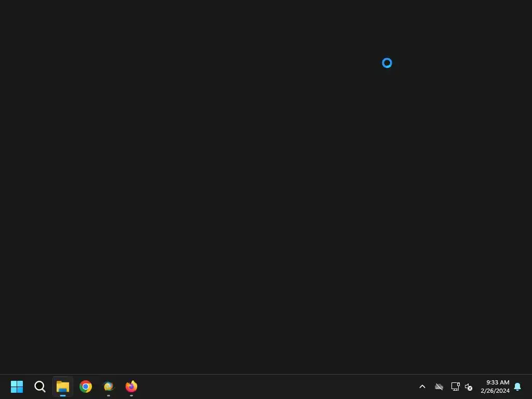Click the muted volume speaker icon
This screenshot has width=532, height=399.
point(469,387)
